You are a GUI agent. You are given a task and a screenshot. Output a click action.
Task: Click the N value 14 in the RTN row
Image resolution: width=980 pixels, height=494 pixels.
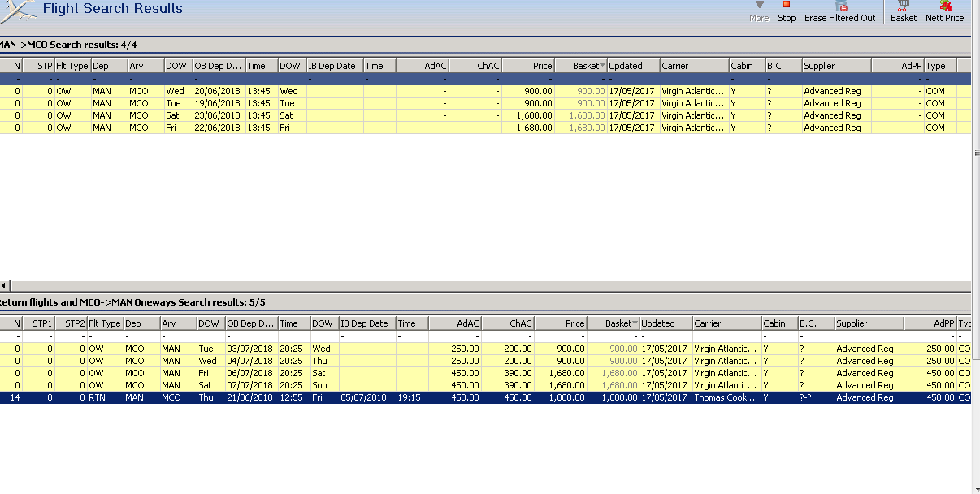pyautogui.click(x=11, y=397)
